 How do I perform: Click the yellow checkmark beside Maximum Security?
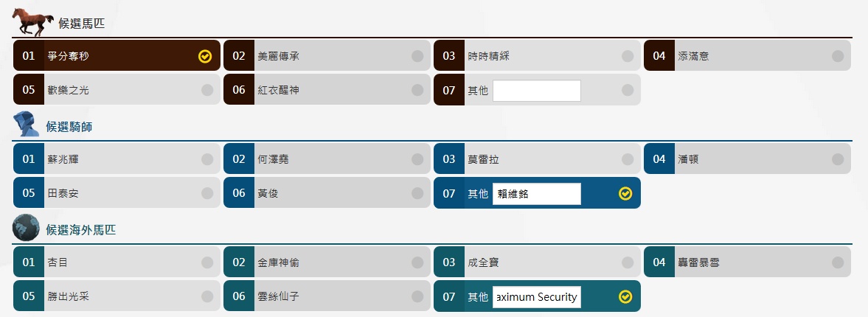(x=625, y=296)
